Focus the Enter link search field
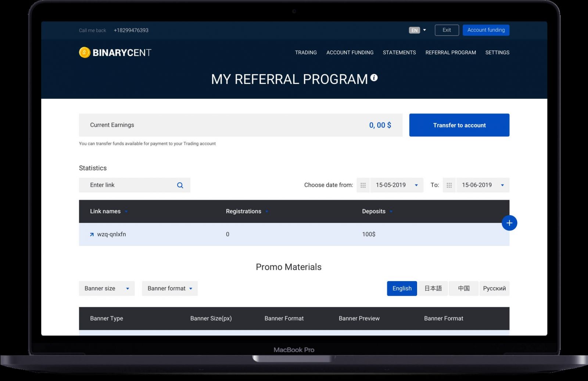The image size is (588, 381). pos(135,185)
